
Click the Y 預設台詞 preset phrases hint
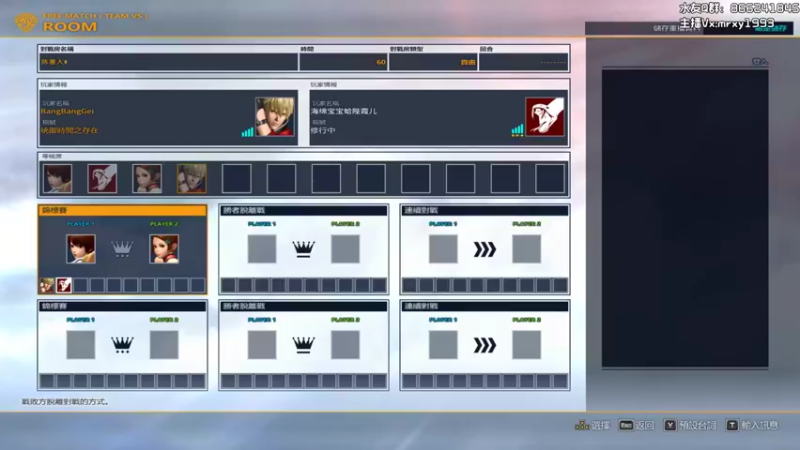click(690, 425)
